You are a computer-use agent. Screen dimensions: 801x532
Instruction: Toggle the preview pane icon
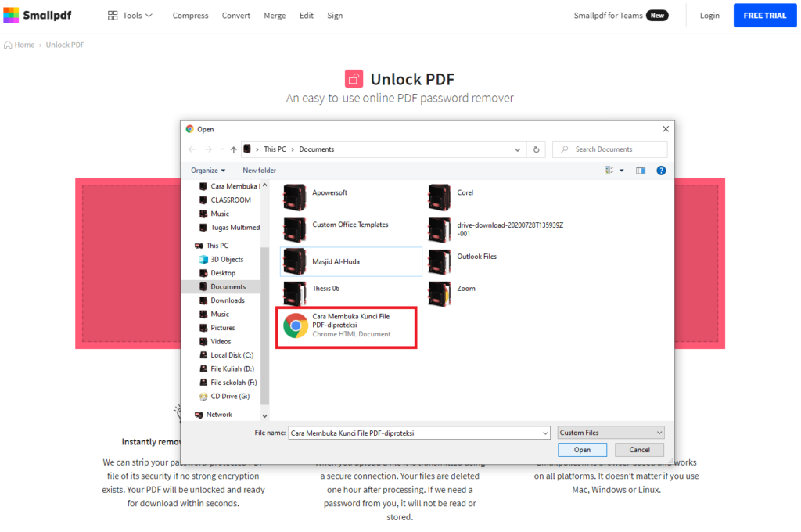[x=640, y=170]
